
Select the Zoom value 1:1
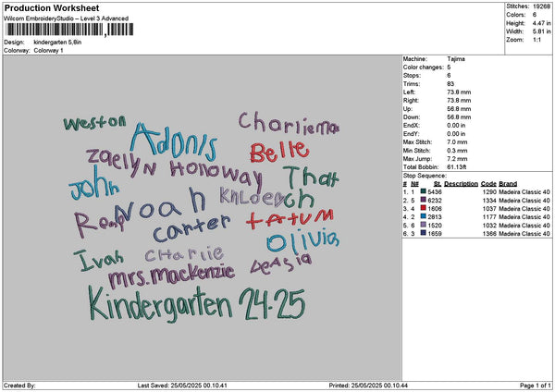pos(536,40)
